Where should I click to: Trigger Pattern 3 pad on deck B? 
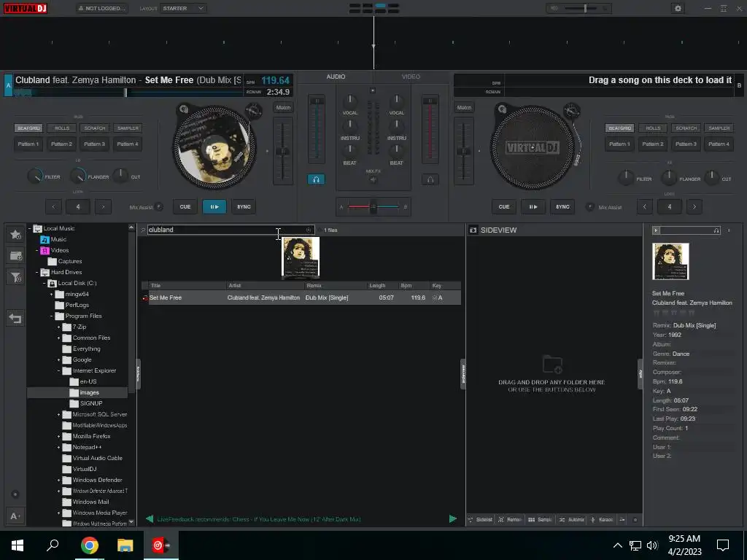click(686, 144)
